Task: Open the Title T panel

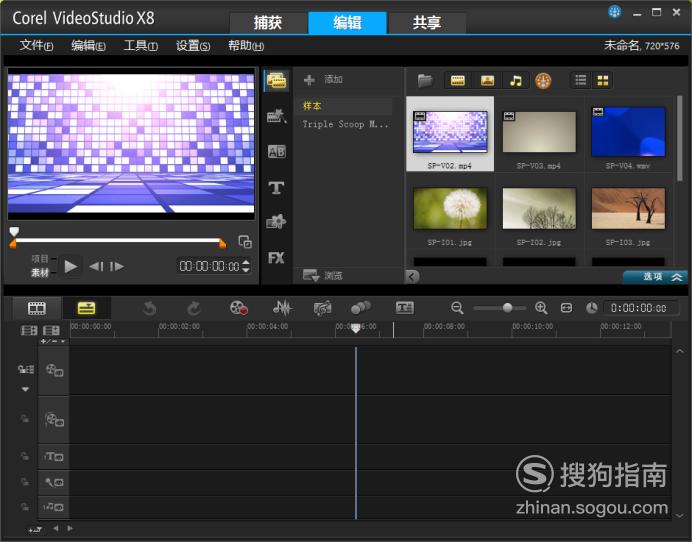Action: coord(277,188)
